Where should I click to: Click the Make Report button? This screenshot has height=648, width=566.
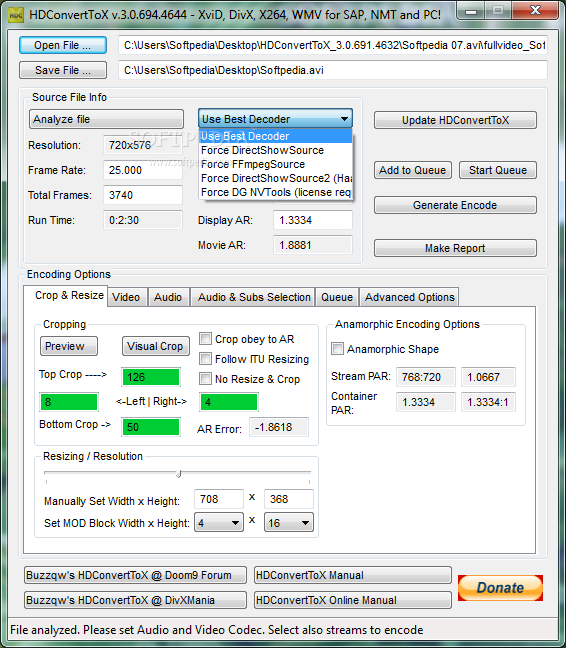[x=455, y=248]
